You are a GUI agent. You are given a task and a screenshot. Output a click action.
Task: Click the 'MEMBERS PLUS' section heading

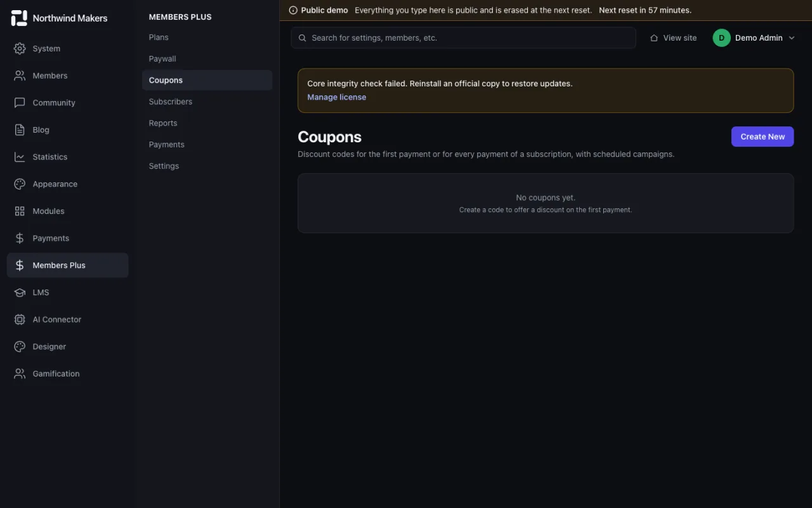tap(180, 17)
